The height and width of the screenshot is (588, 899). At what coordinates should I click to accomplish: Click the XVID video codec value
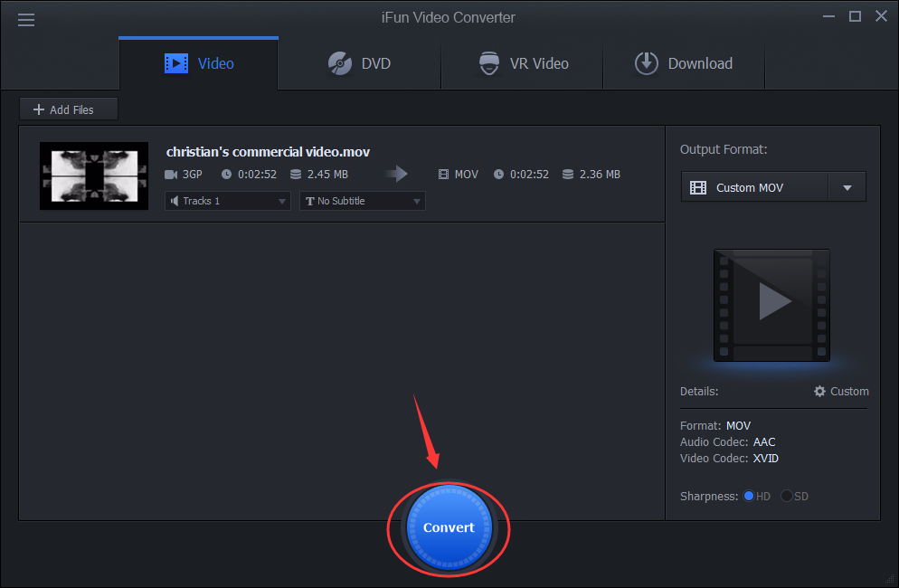click(765, 459)
